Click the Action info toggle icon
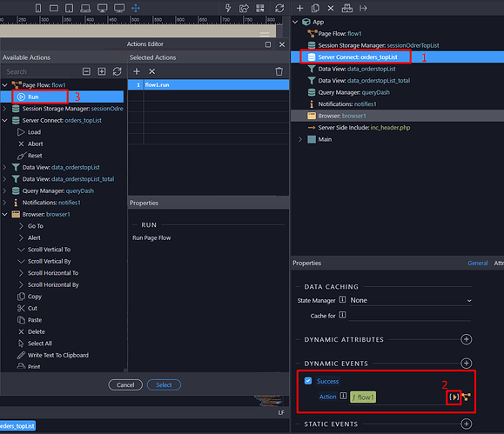The width and height of the screenshot is (504, 434). click(343, 396)
